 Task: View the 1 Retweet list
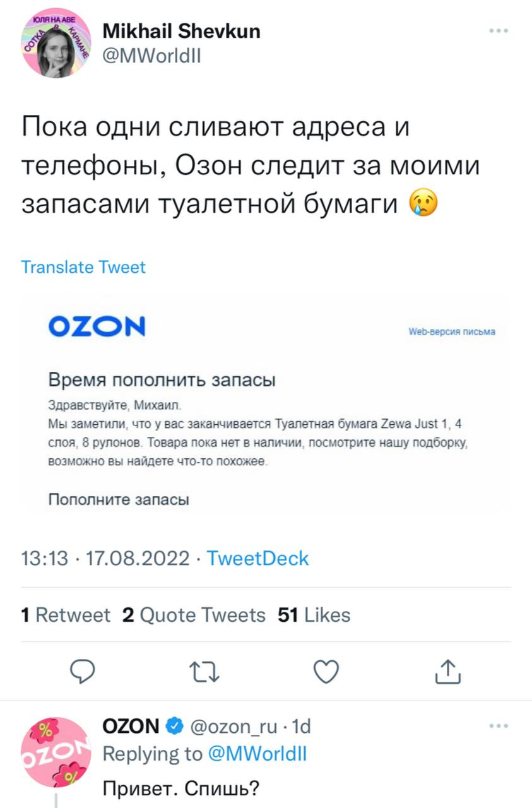tap(66, 615)
